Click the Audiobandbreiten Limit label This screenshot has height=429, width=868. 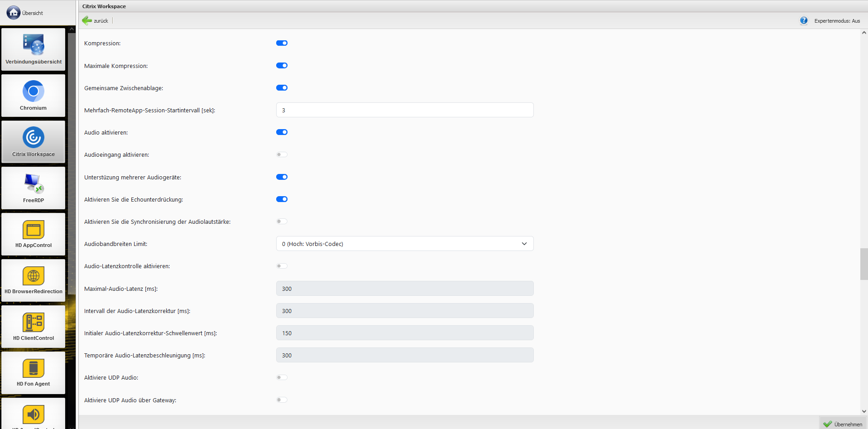coord(115,244)
